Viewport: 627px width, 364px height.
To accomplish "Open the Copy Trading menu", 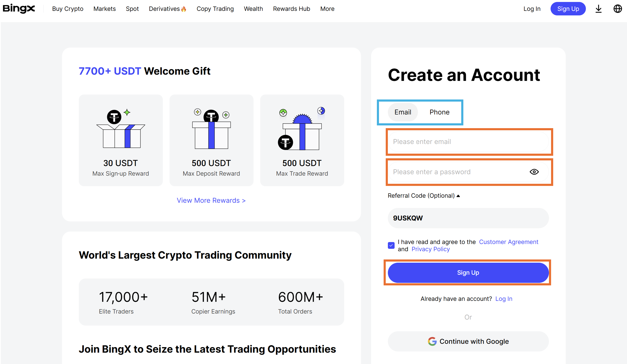I will coord(215,9).
